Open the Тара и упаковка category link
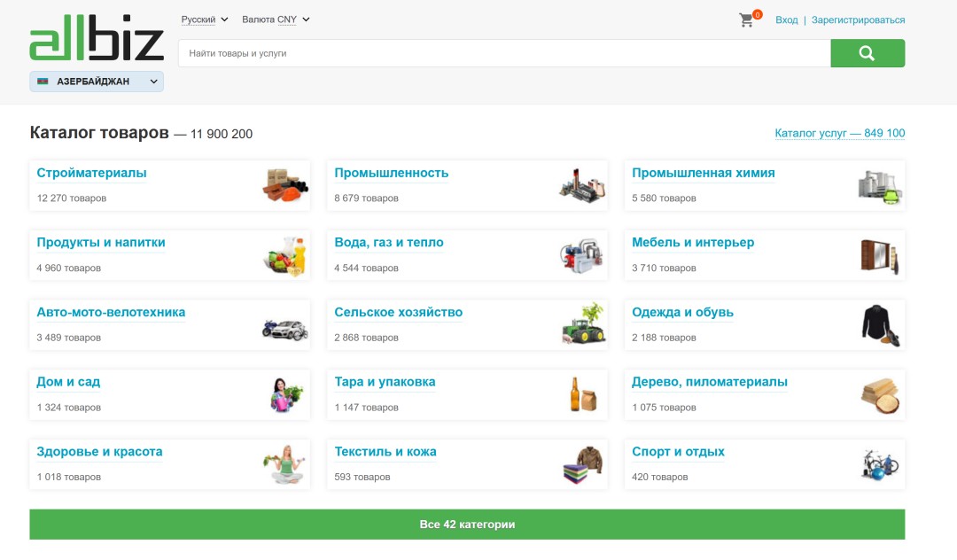 385,382
